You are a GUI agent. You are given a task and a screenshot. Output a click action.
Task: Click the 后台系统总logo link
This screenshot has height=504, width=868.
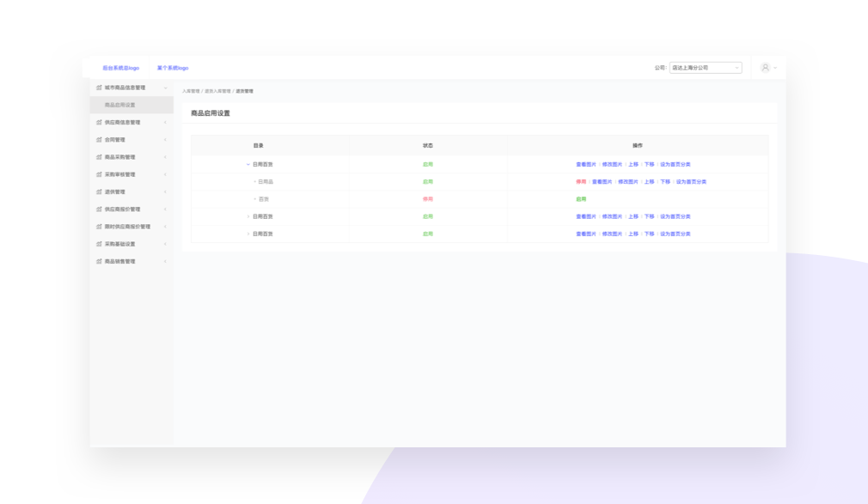(120, 68)
